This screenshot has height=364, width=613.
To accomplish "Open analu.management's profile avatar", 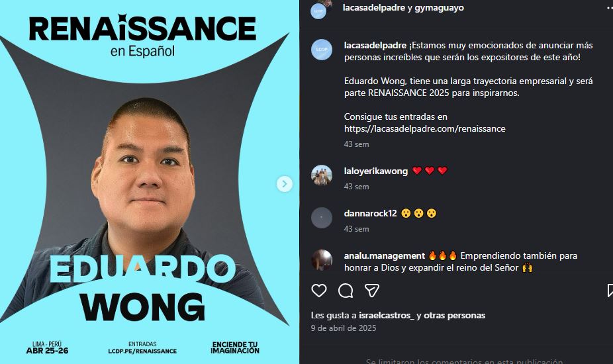I will pyautogui.click(x=321, y=260).
